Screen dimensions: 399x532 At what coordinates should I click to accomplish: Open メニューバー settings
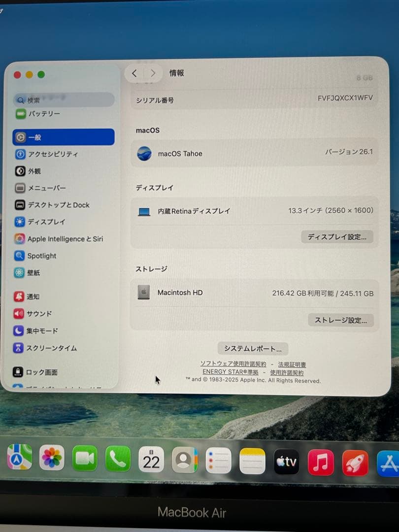click(40, 188)
